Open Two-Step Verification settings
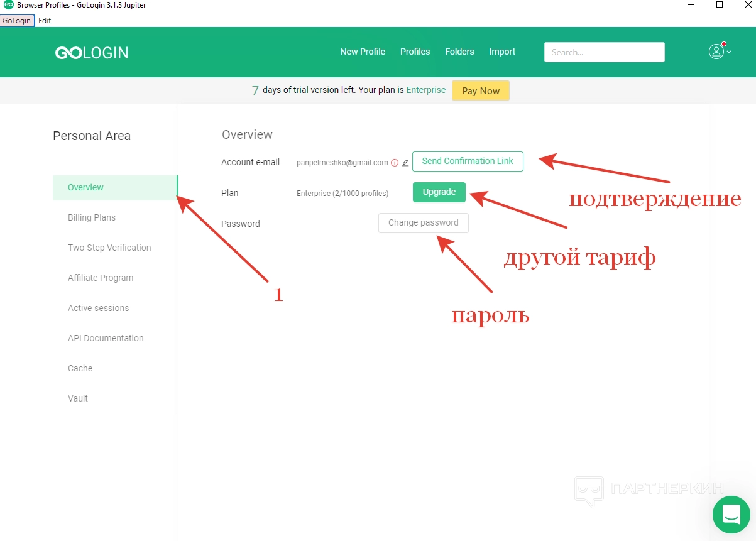The width and height of the screenshot is (756, 541). coord(109,248)
